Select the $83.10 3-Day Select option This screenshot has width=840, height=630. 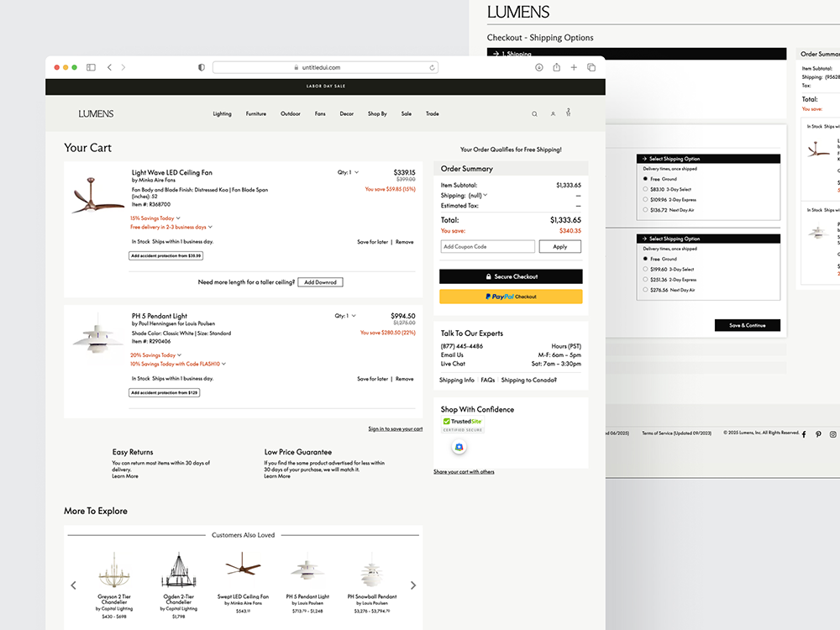[x=645, y=189]
